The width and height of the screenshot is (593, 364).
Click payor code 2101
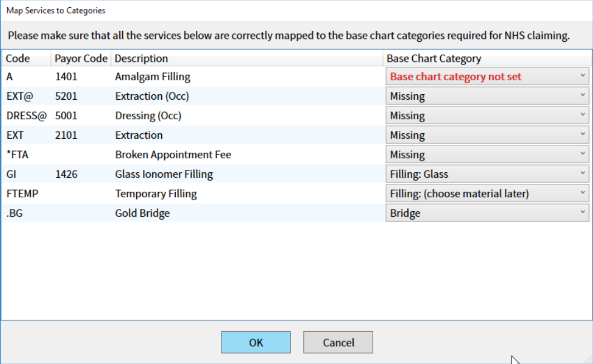pyautogui.click(x=66, y=135)
